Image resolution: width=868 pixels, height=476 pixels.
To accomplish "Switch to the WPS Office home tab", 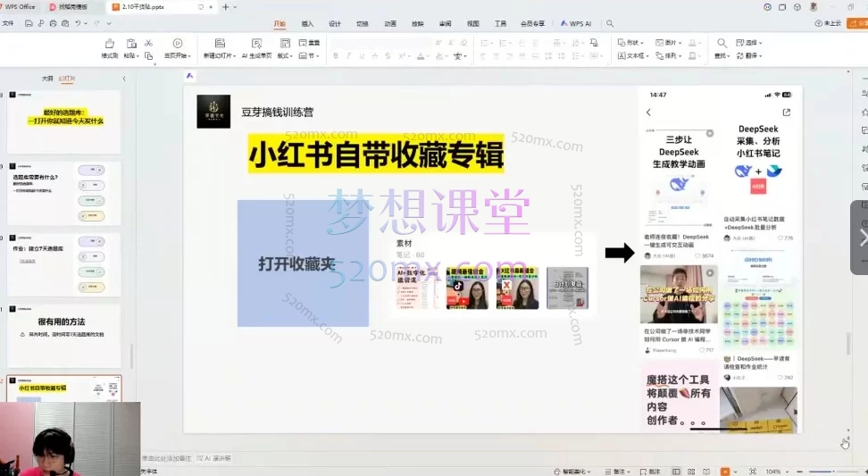I will (x=18, y=6).
